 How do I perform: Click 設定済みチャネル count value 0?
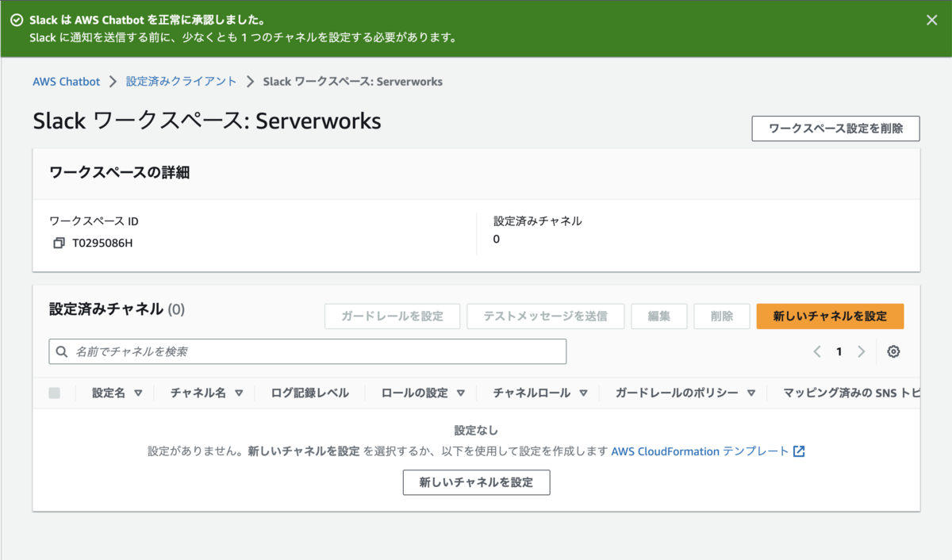pos(497,239)
